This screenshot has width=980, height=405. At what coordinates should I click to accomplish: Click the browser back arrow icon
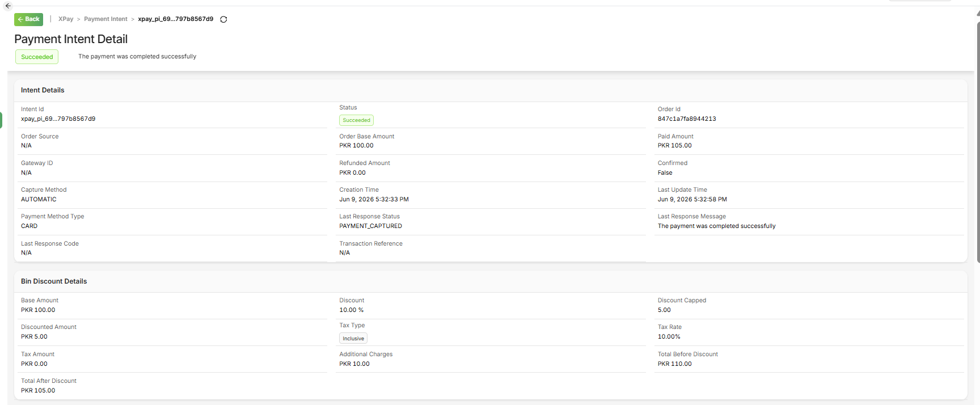[x=8, y=6]
